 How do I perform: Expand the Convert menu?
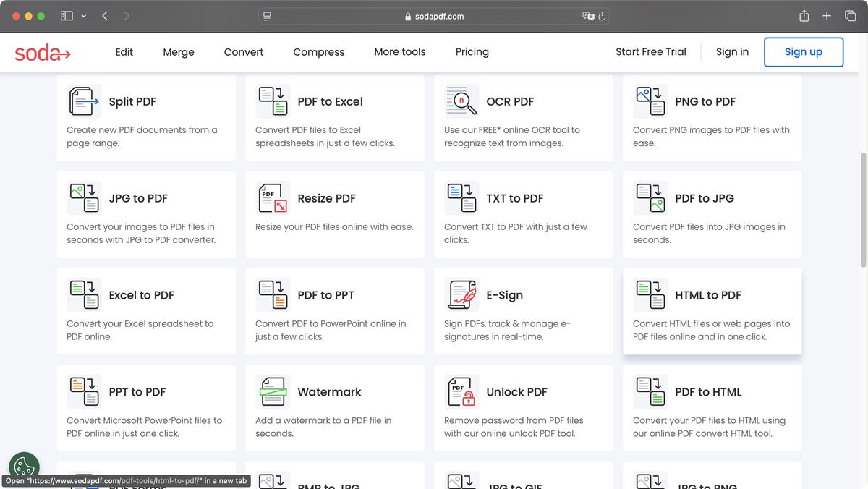tap(243, 51)
